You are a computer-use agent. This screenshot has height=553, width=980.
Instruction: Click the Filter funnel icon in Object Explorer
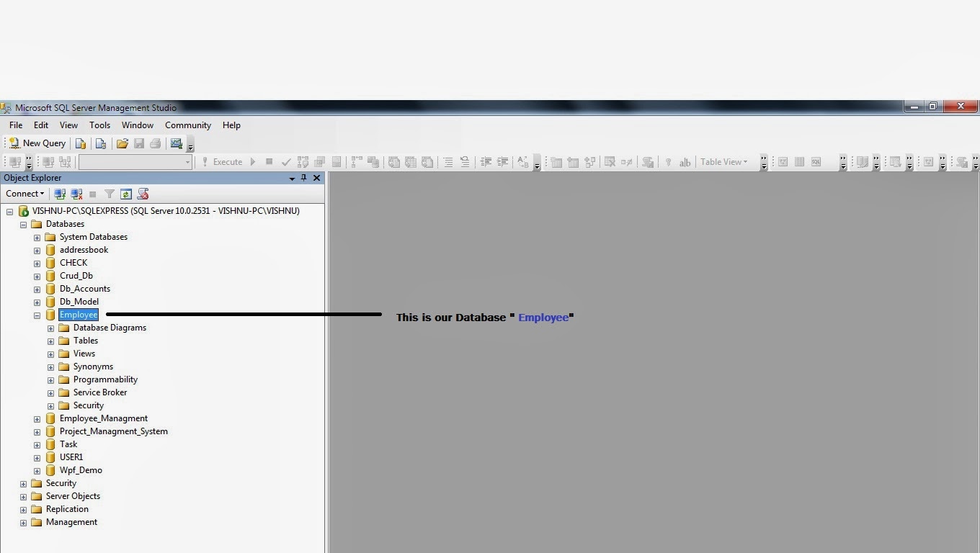tap(110, 194)
